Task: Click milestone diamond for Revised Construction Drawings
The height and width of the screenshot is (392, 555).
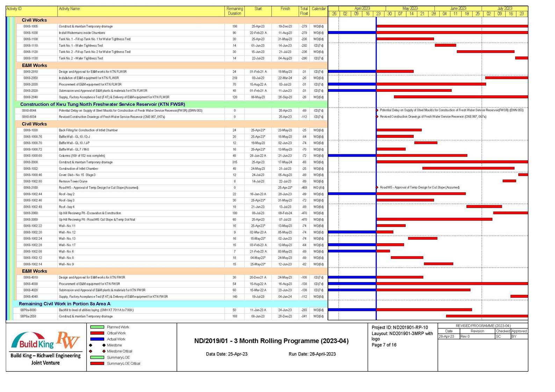Action: tap(377, 117)
